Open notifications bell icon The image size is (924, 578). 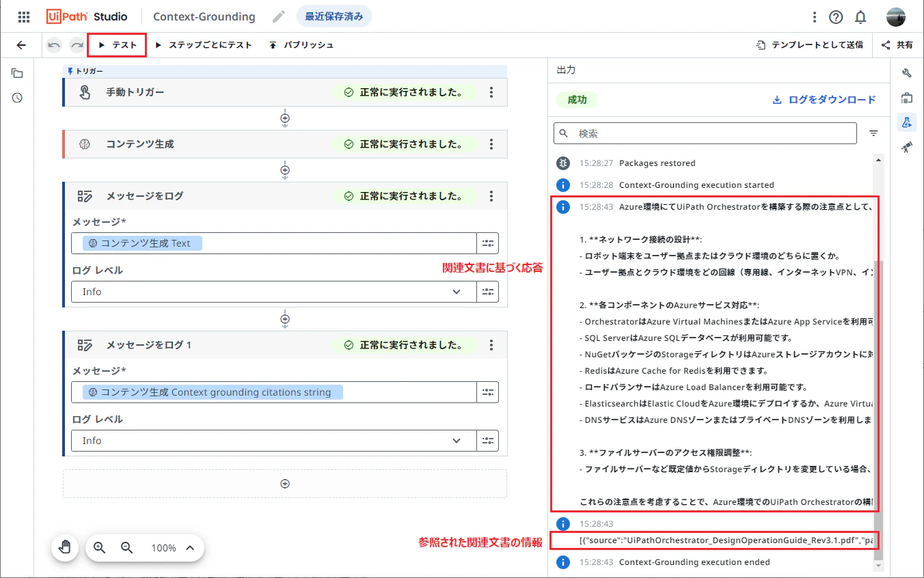[860, 17]
